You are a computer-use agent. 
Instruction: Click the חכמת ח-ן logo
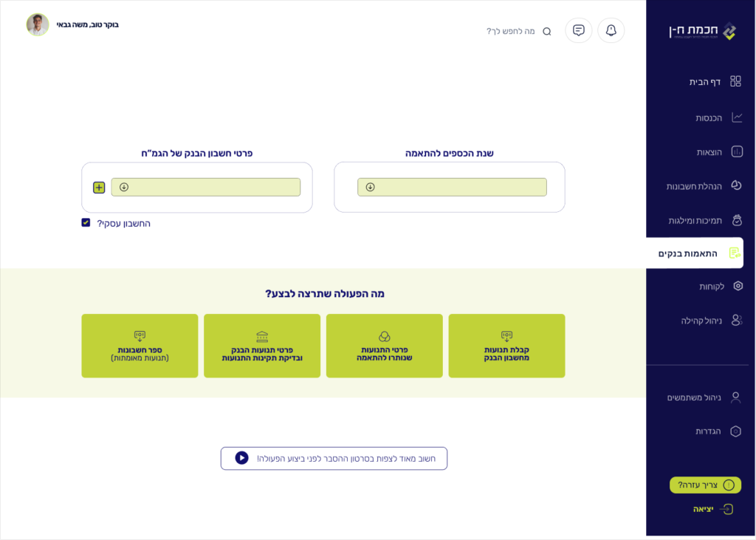point(702,31)
